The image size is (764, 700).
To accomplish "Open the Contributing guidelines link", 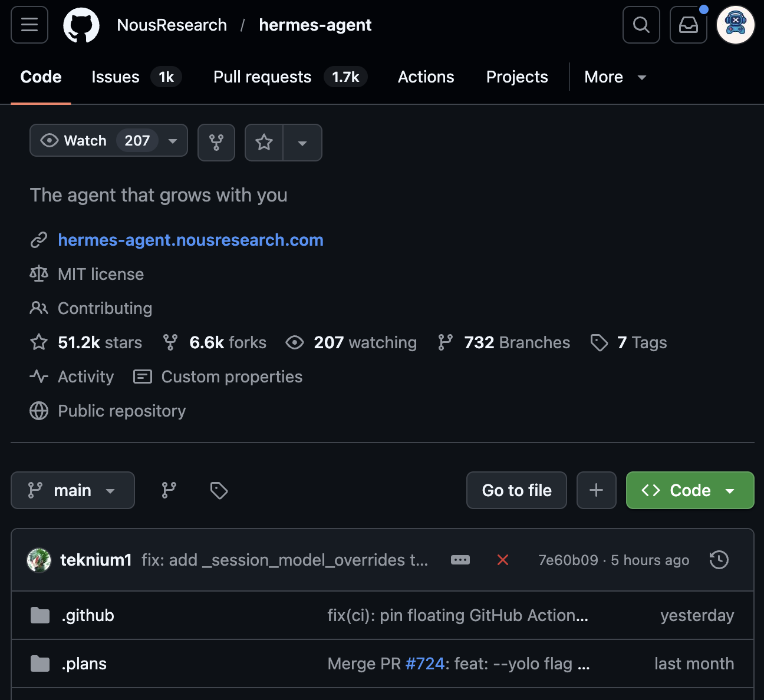I will (105, 308).
